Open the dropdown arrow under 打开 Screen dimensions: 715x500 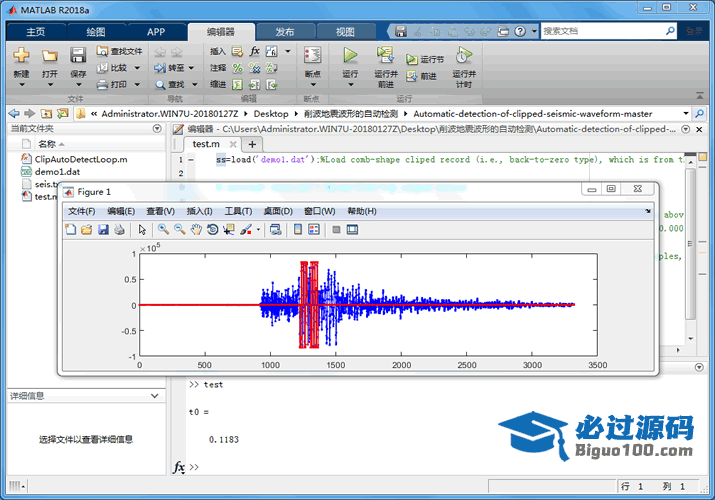pos(50,85)
